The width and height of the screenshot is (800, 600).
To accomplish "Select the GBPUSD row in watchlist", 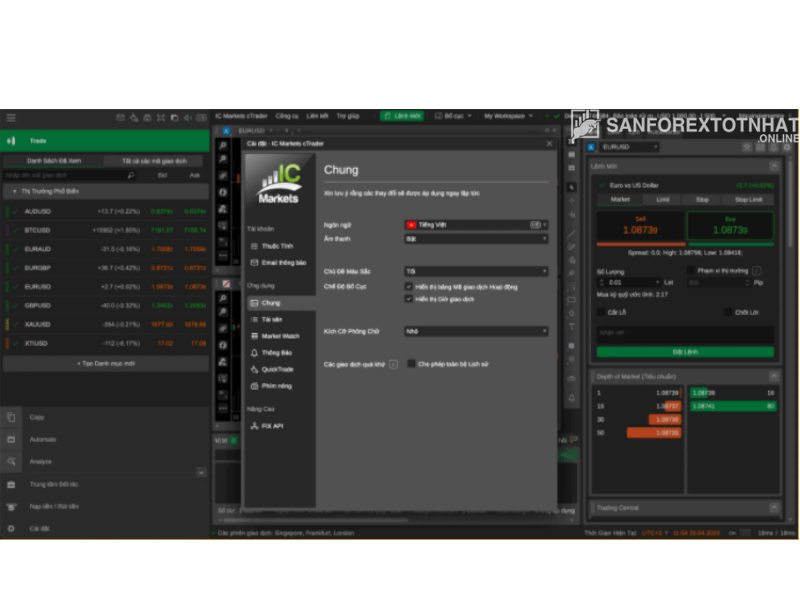I will 105,306.
